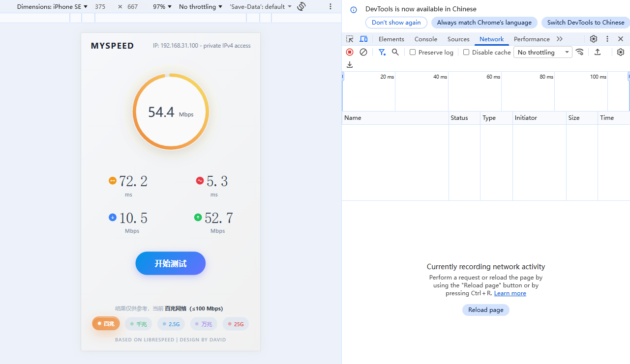Toggle device toolbar icon

[363, 39]
